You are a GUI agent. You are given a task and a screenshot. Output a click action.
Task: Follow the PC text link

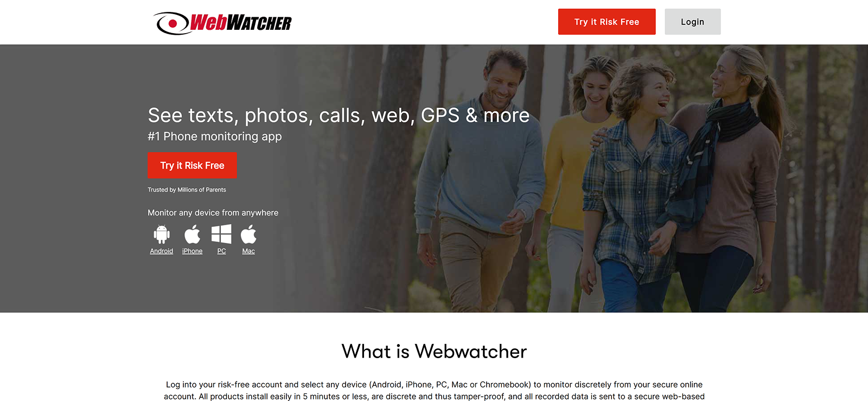click(221, 251)
